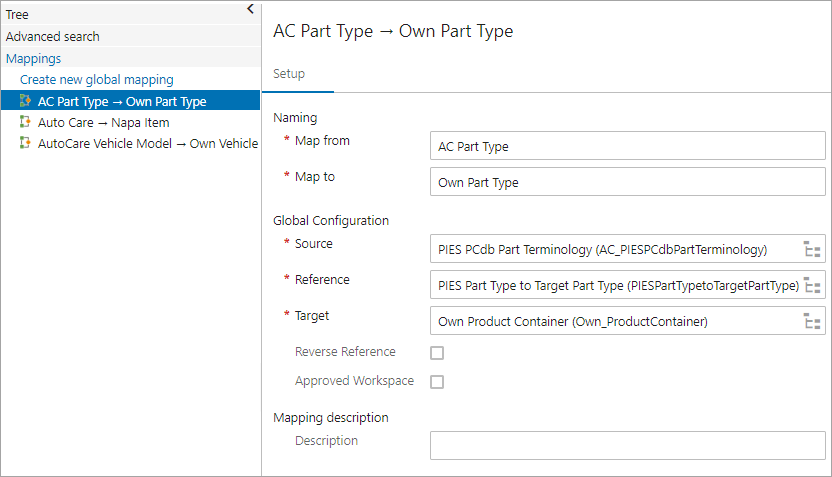
Task: Select AutoCare Vehicle Model → Own Vehicle mapping
Action: pos(148,143)
